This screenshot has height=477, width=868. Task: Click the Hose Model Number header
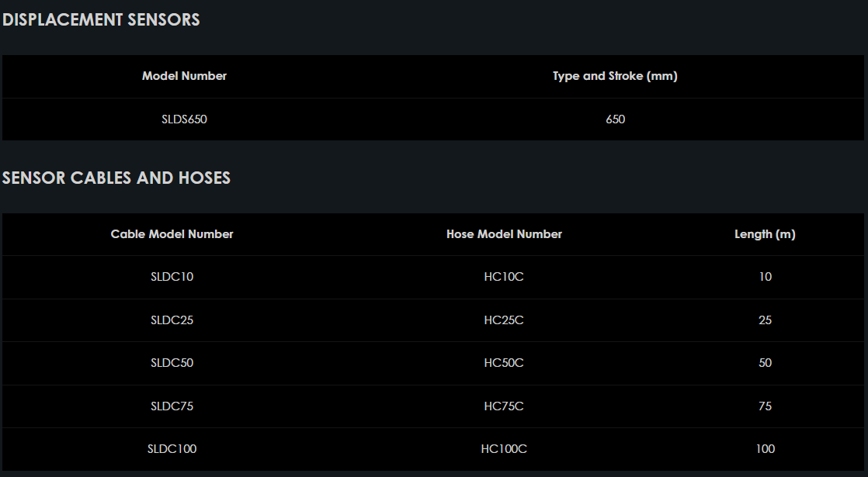click(x=504, y=234)
